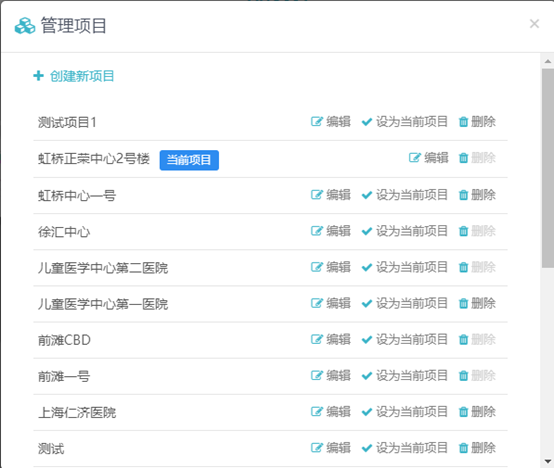Click edit icon for 上海仁济医院
Screen dimensions: 554x468
[317, 411]
